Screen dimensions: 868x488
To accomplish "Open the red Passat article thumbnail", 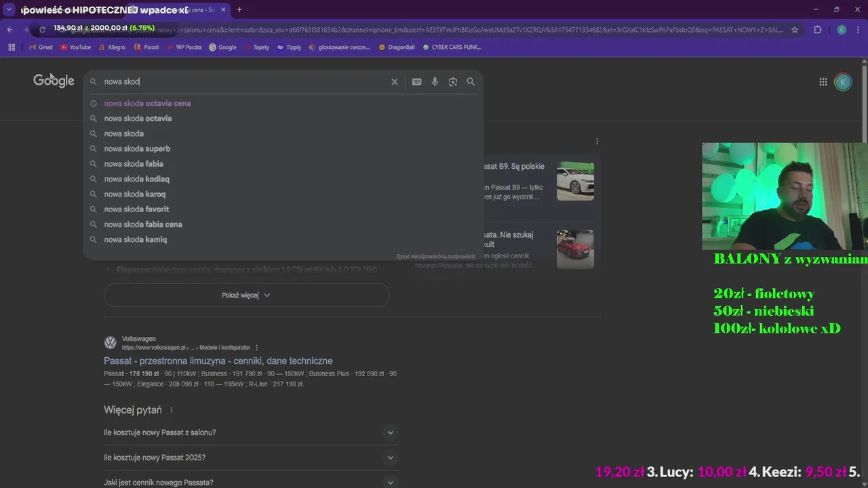I will tap(575, 249).
